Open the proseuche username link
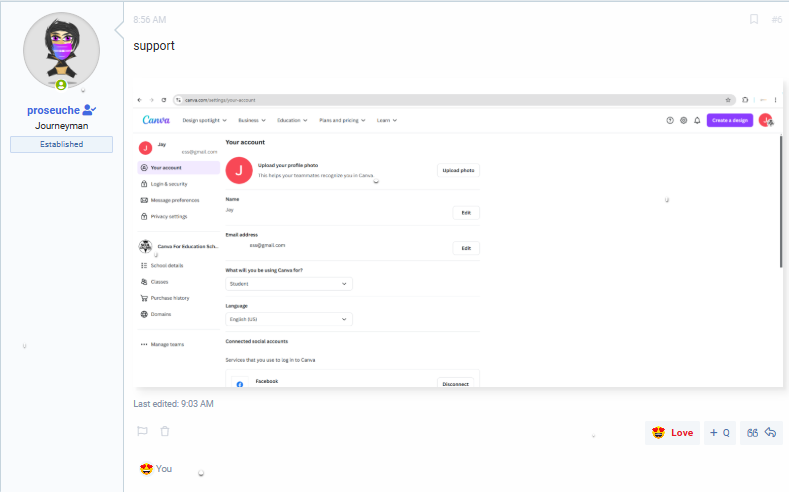Image resolution: width=789 pixels, height=492 pixels. (x=53, y=110)
